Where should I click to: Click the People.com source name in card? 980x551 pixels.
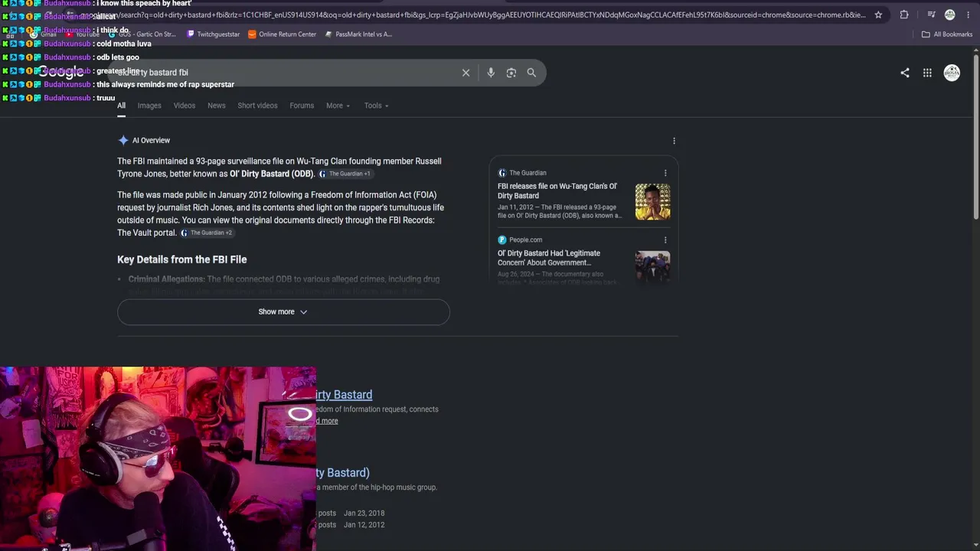(x=525, y=240)
